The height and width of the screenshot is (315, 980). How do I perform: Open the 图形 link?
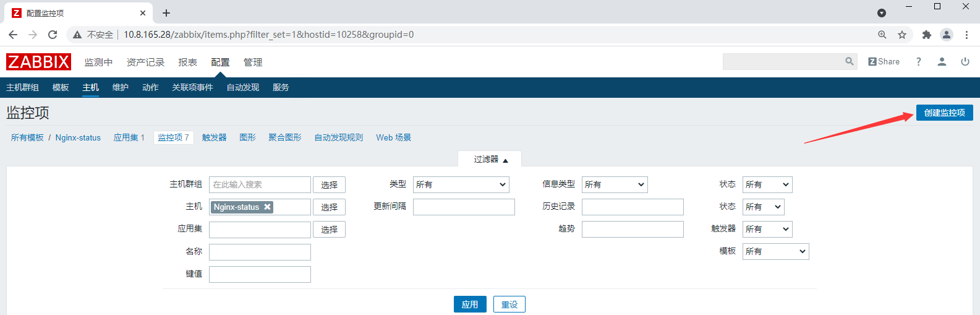(x=247, y=137)
